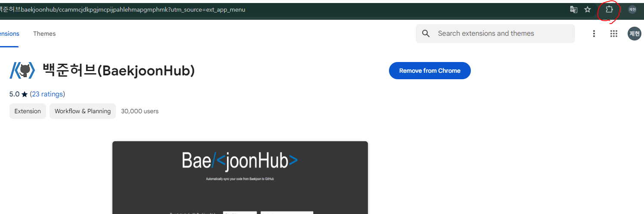This screenshot has height=214, width=644.
Task: Click the Workflow & Planning chip
Action: 83,111
